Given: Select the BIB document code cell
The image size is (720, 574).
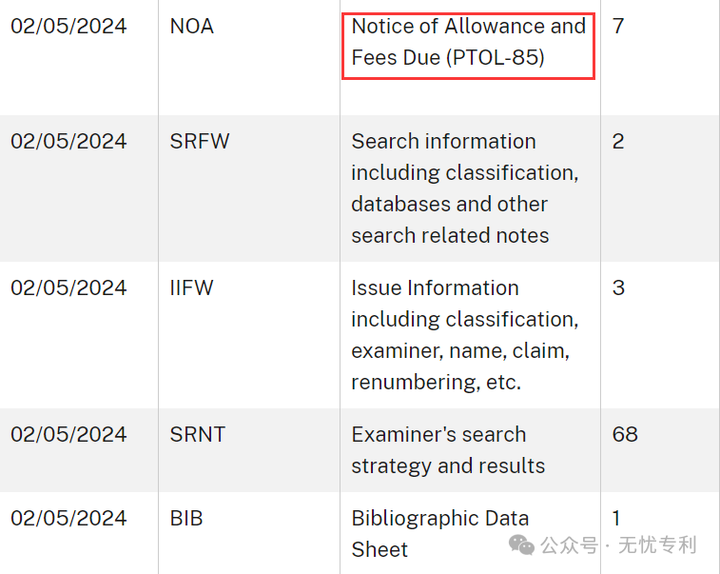Looking at the screenshot, I should 186,518.
